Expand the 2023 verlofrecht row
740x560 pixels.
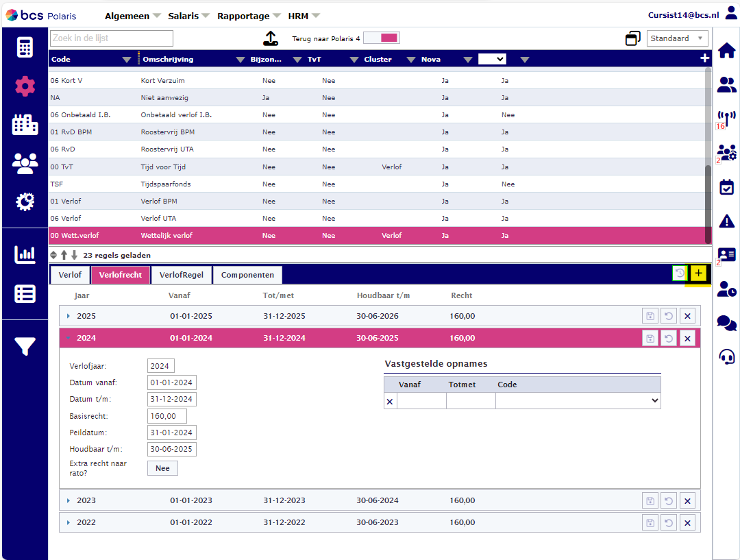click(x=69, y=500)
